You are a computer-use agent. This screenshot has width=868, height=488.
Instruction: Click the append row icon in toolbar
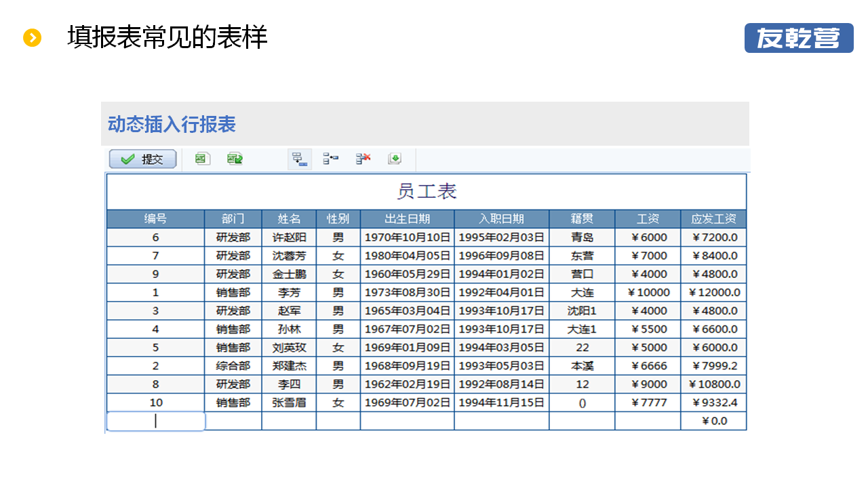pyautogui.click(x=299, y=159)
